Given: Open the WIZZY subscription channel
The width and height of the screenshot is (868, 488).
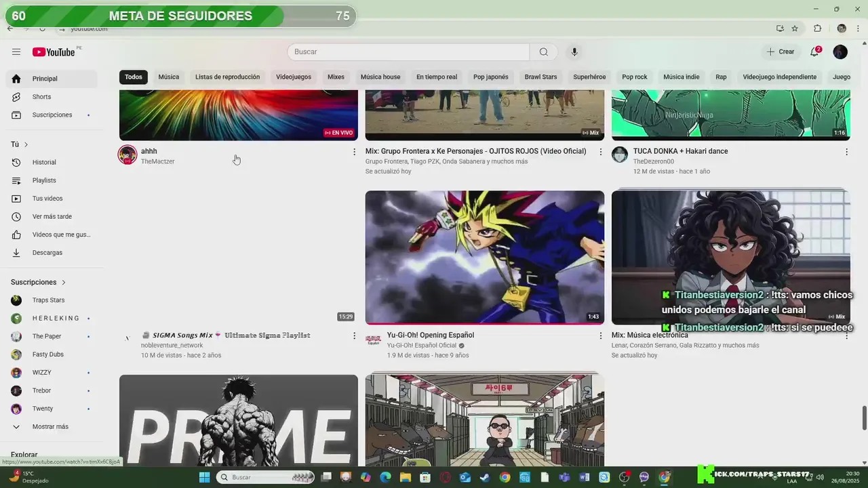Looking at the screenshot, I should (52, 373).
